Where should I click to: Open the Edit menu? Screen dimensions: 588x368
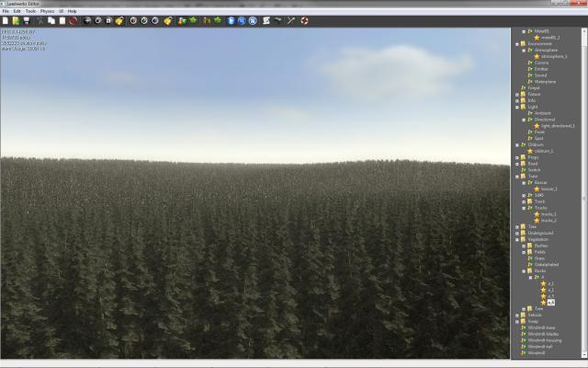tap(17, 11)
